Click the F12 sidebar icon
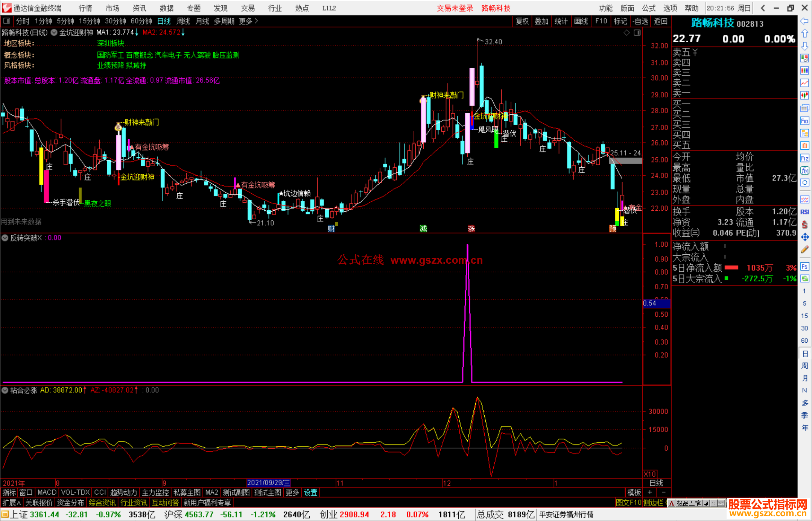Viewport: 812px width, 521px height. [x=804, y=158]
